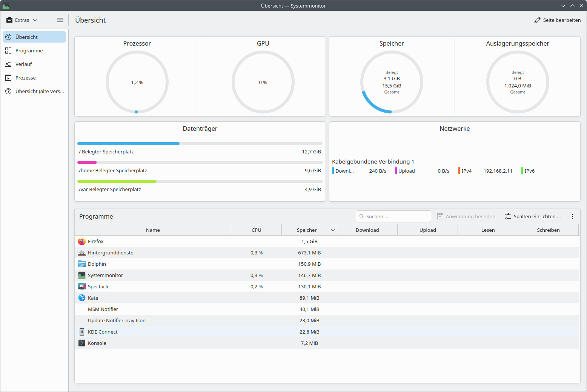Open Übersicht (alte Vers...) page
This screenshot has width=587, height=392.
[x=34, y=91]
